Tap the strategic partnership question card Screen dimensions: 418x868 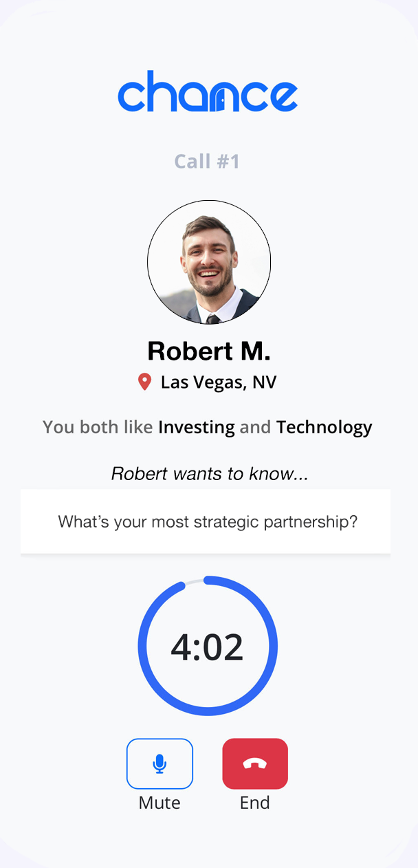206,521
